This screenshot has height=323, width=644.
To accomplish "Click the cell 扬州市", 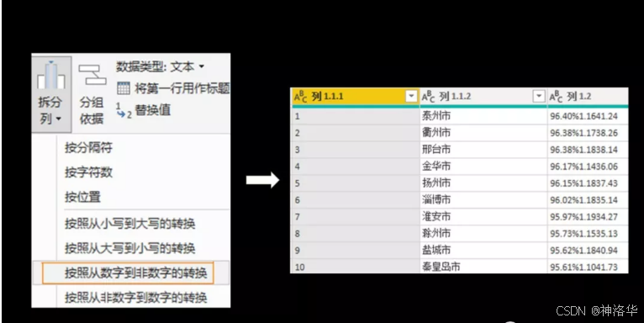I will pyautogui.click(x=483, y=183).
